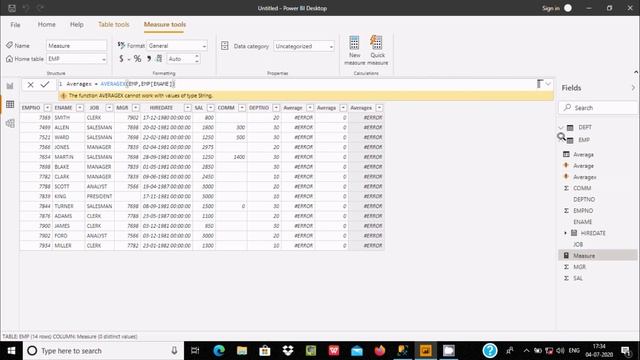Select the ENAME field in Fields list

pos(582,222)
